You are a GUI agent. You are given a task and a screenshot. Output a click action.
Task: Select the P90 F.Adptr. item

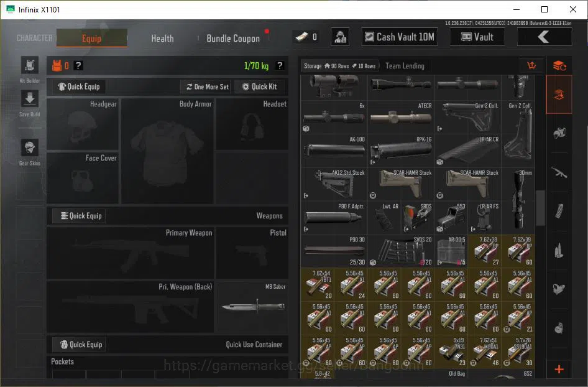pos(334,218)
